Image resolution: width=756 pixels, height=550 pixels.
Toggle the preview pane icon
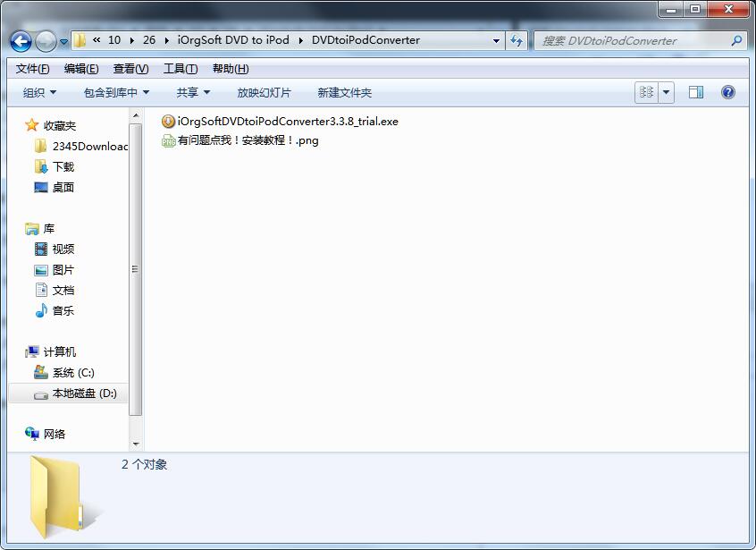coord(696,91)
